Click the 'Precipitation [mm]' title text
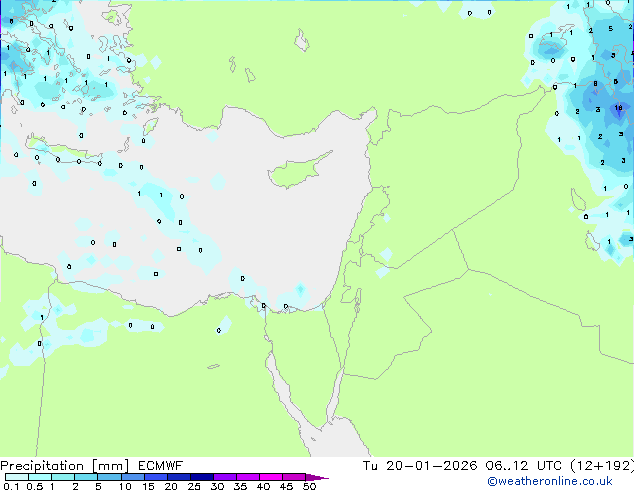This screenshot has height=490, width=634. point(64,466)
